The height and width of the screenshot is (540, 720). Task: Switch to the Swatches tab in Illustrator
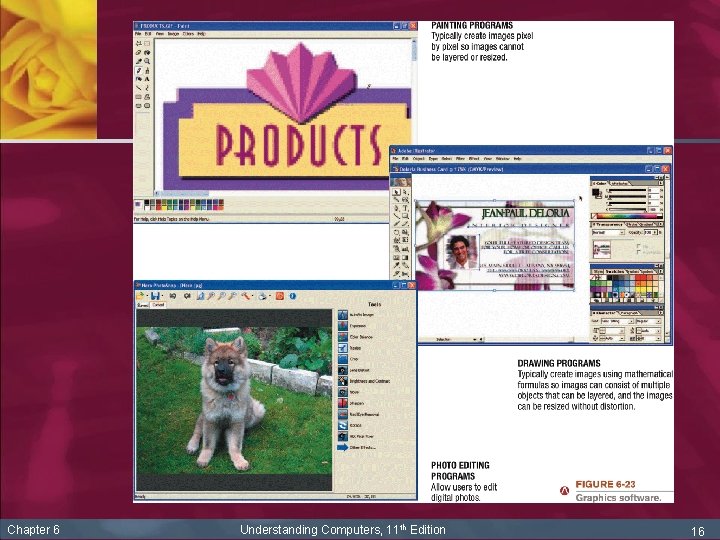coord(616,272)
